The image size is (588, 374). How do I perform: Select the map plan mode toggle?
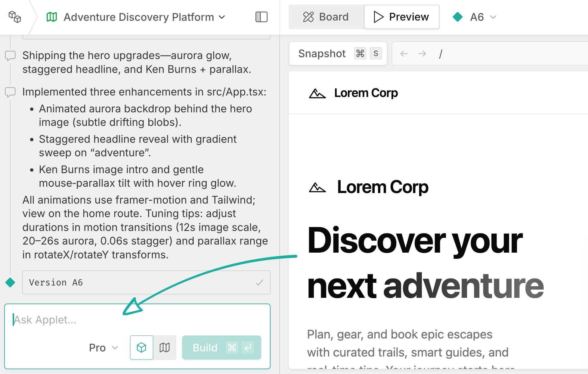[x=165, y=348]
